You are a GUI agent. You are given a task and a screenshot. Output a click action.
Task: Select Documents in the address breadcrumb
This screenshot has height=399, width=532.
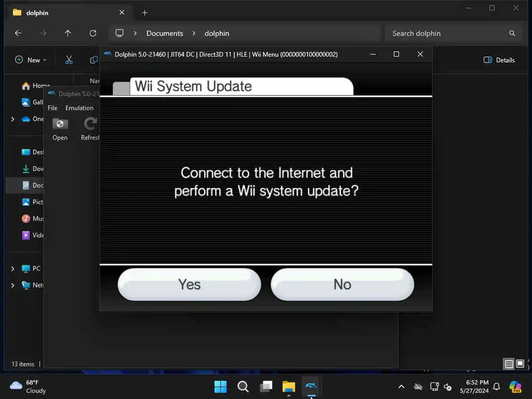click(x=165, y=33)
